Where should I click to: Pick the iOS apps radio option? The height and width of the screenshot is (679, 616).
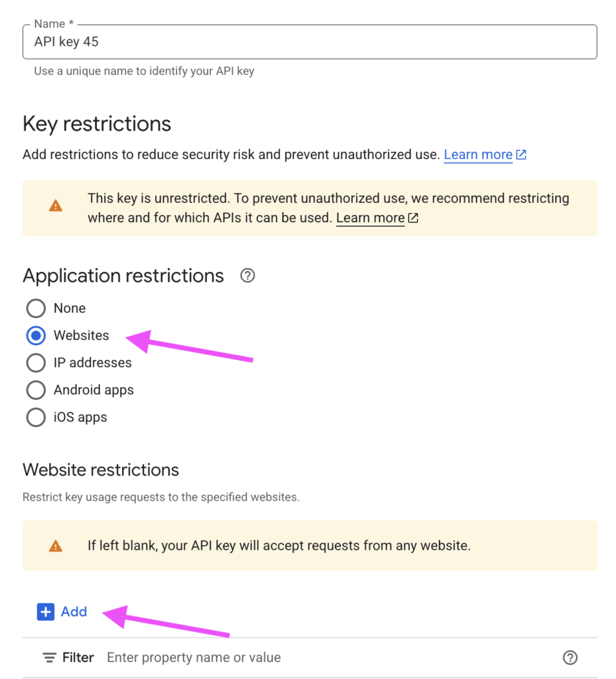point(36,417)
